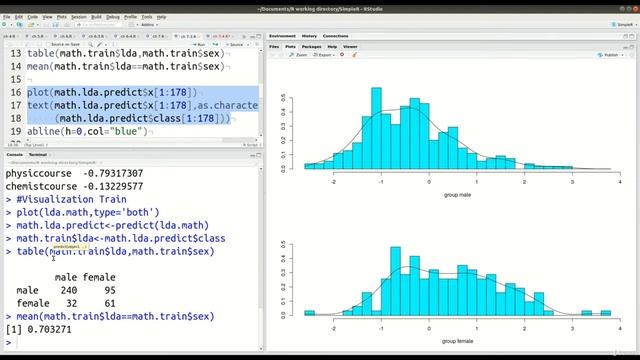
Task: Click the physiccourse -0.79317307 console line
Action: (x=74, y=173)
